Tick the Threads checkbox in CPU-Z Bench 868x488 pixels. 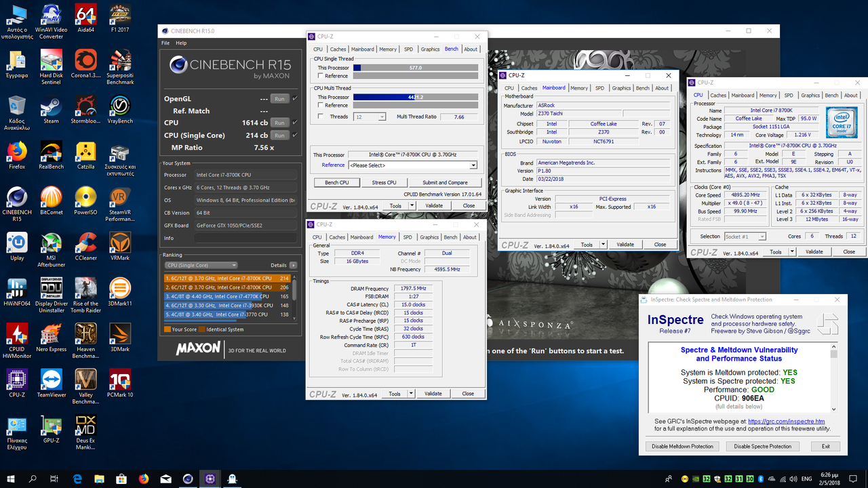[320, 117]
